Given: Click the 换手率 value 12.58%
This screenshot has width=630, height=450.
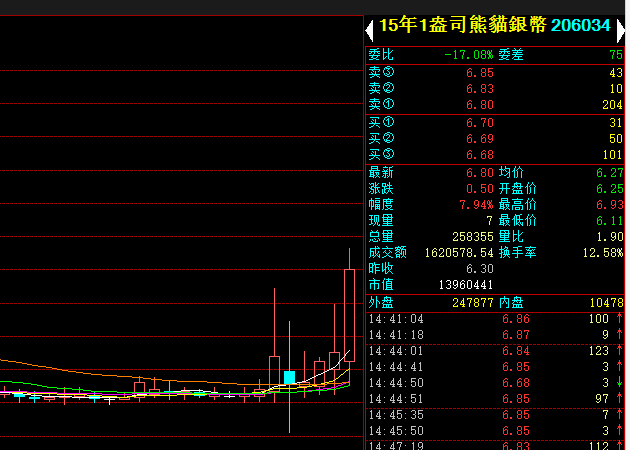Looking at the screenshot, I should point(603,253).
